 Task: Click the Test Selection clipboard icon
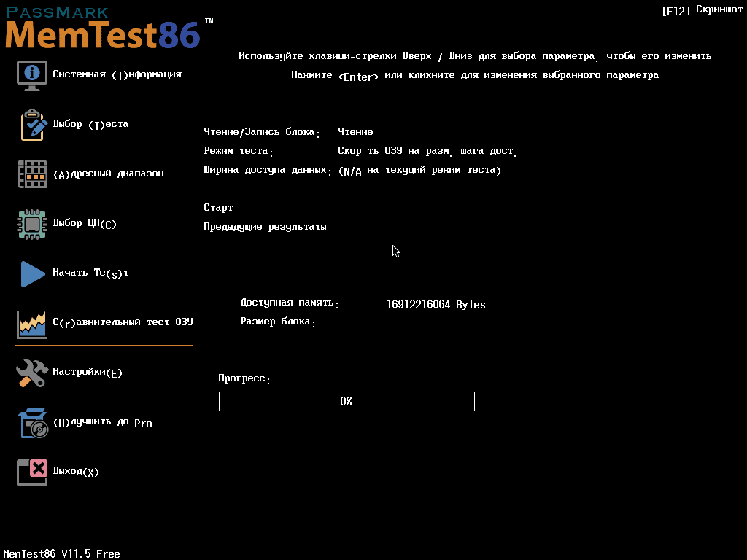(x=34, y=125)
